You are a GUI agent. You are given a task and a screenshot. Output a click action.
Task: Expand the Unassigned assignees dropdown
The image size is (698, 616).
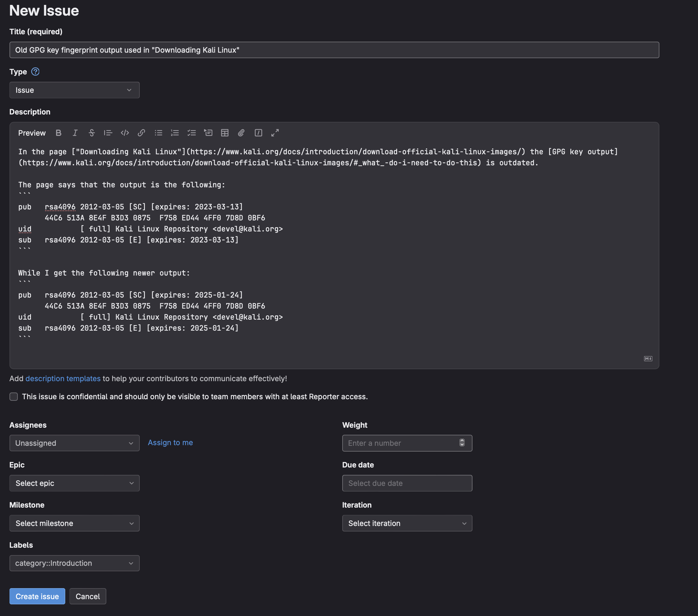tap(74, 443)
